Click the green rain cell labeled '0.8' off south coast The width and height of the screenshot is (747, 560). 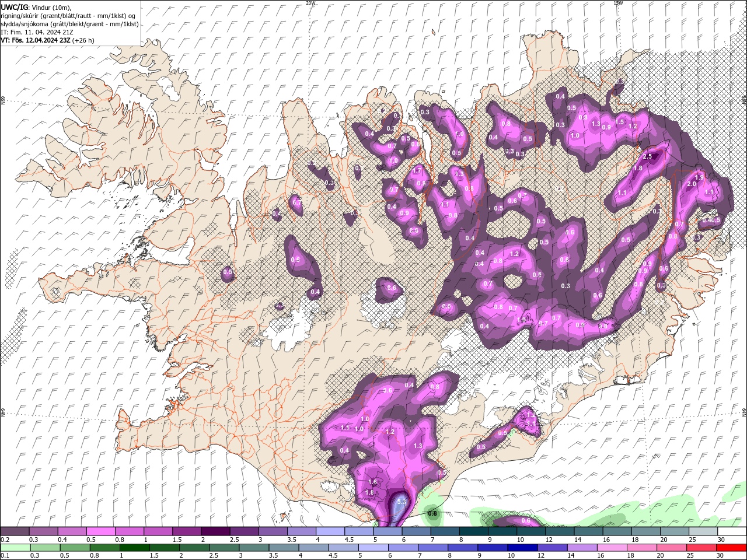point(432,513)
